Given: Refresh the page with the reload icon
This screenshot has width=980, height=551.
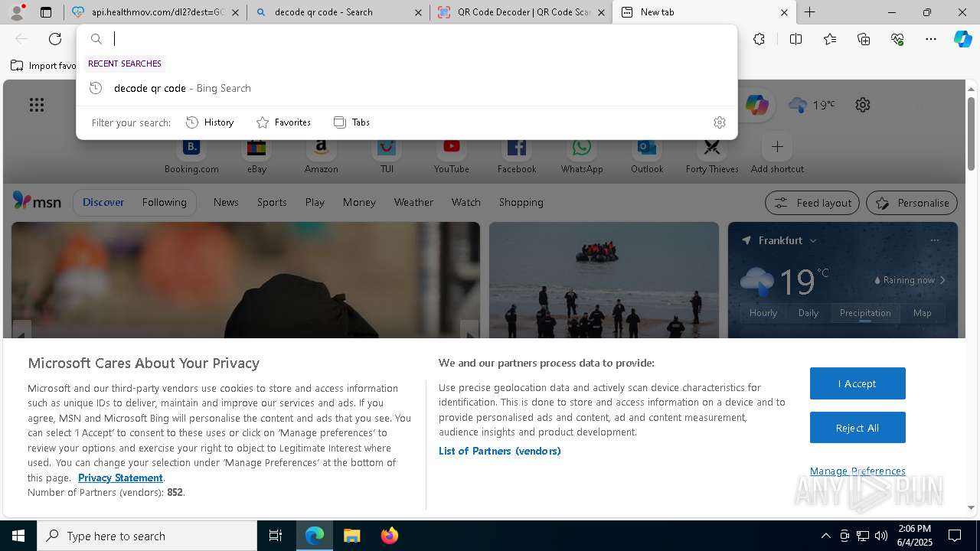Looking at the screenshot, I should click(55, 39).
